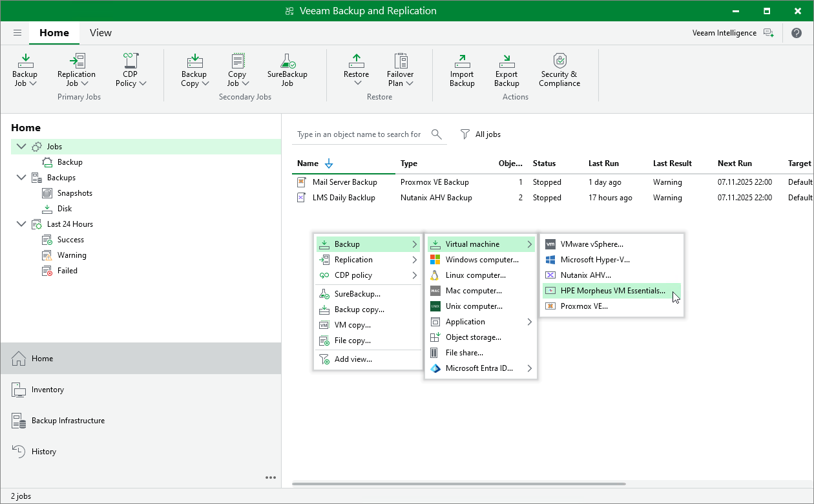Click the object name search field
Screen dimensions: 814x504
click(x=359, y=134)
